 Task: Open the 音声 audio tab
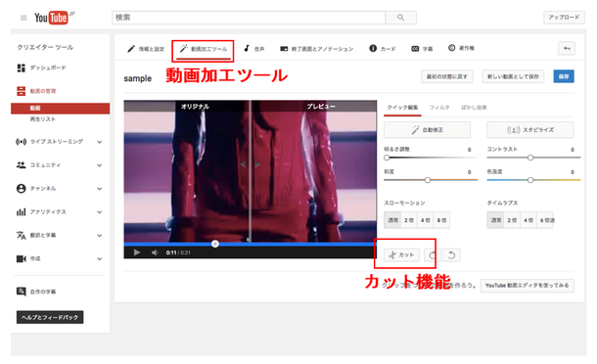(253, 49)
